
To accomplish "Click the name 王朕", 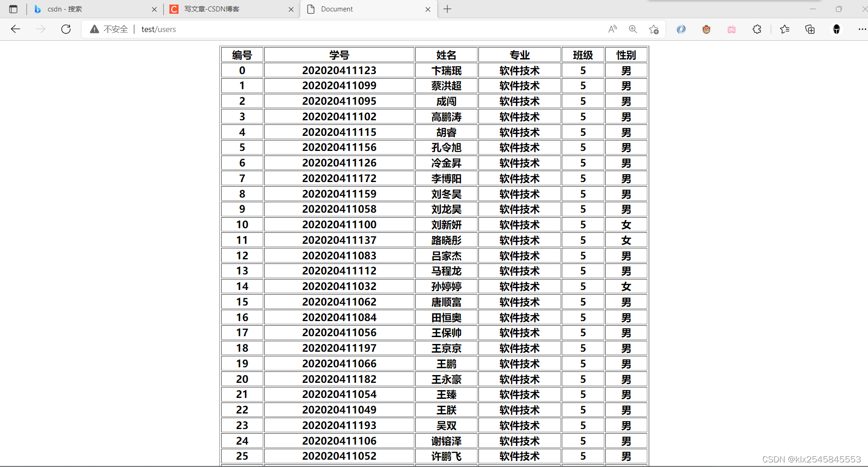I will coord(446,410).
